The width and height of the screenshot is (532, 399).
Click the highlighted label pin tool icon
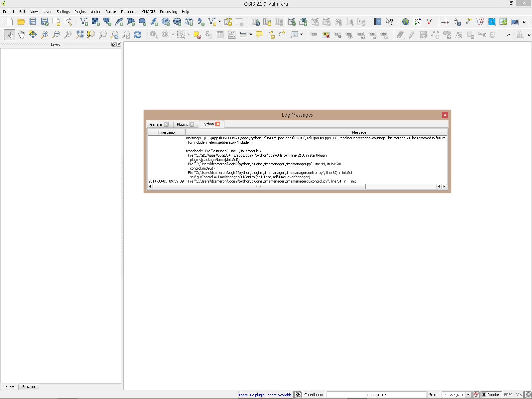[326, 35]
